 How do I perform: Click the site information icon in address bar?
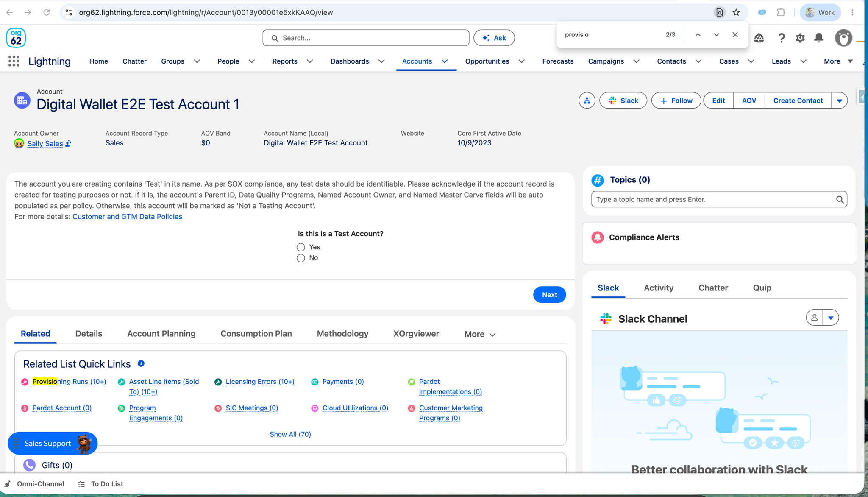(x=69, y=12)
